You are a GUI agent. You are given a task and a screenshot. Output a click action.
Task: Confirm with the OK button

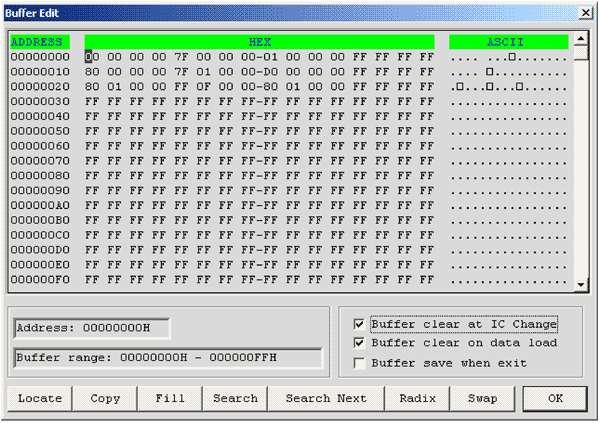click(x=555, y=398)
